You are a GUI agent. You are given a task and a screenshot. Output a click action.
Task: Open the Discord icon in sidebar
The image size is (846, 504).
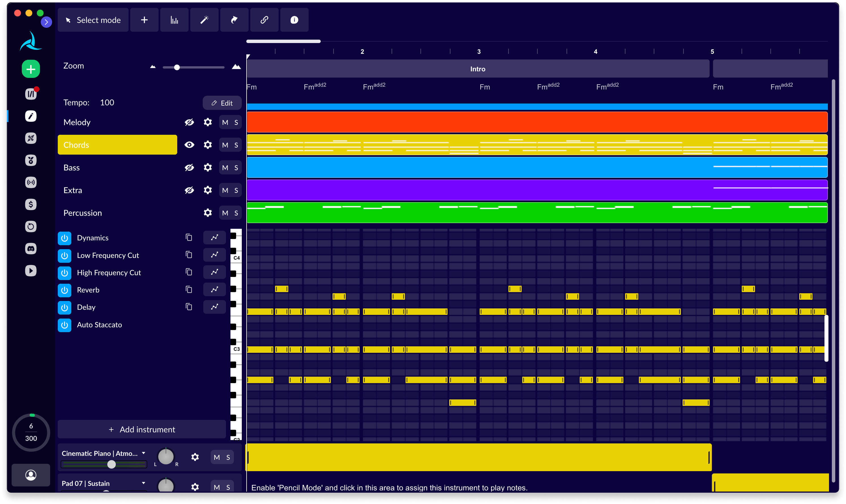[x=31, y=249]
